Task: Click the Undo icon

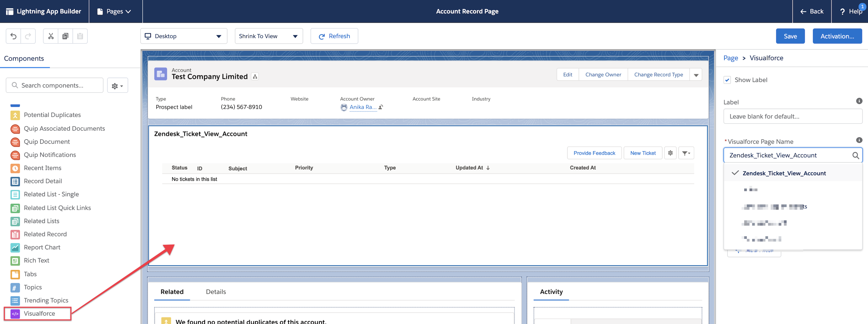Action: (14, 36)
